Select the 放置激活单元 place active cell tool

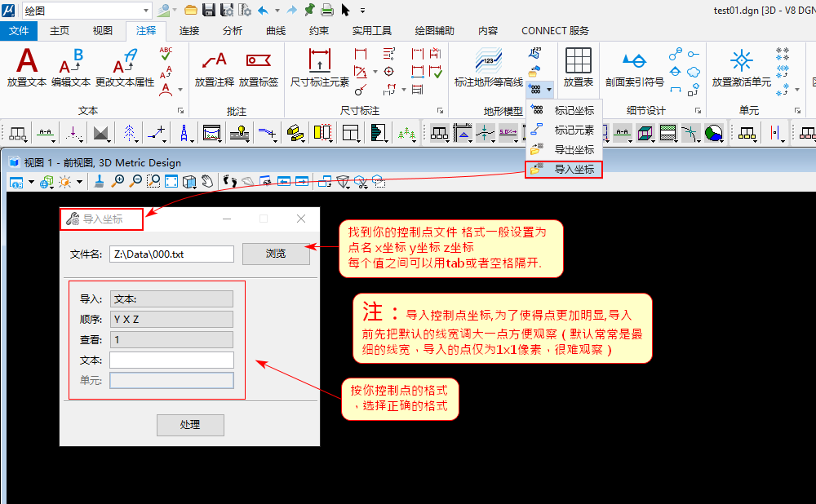click(741, 67)
